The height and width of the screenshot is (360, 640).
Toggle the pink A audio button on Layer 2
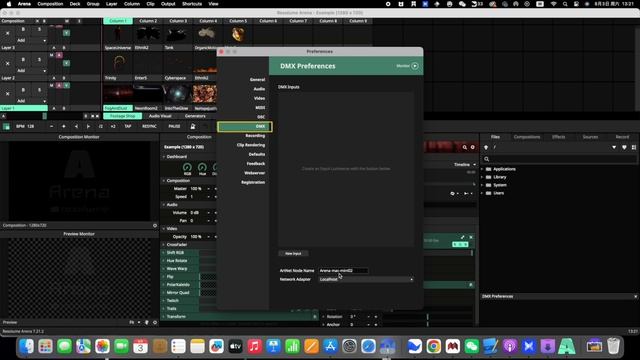click(x=60, y=55)
